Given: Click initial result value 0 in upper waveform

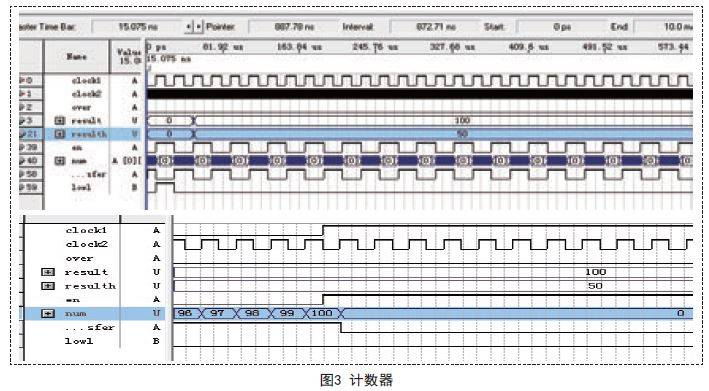Looking at the screenshot, I should pyautogui.click(x=169, y=121).
